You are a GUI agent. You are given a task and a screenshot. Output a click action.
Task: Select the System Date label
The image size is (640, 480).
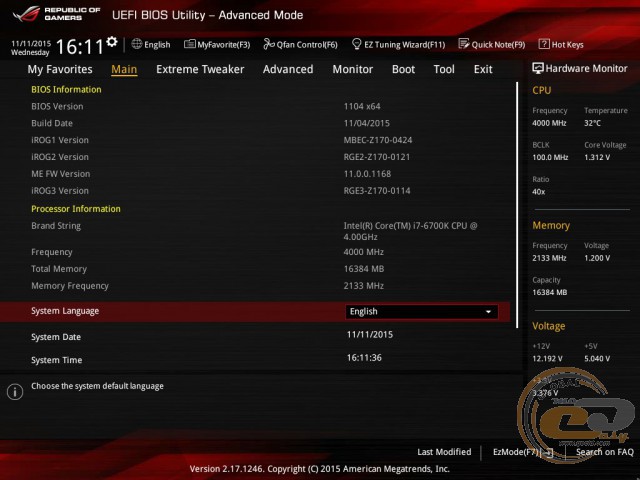pyautogui.click(x=56, y=337)
